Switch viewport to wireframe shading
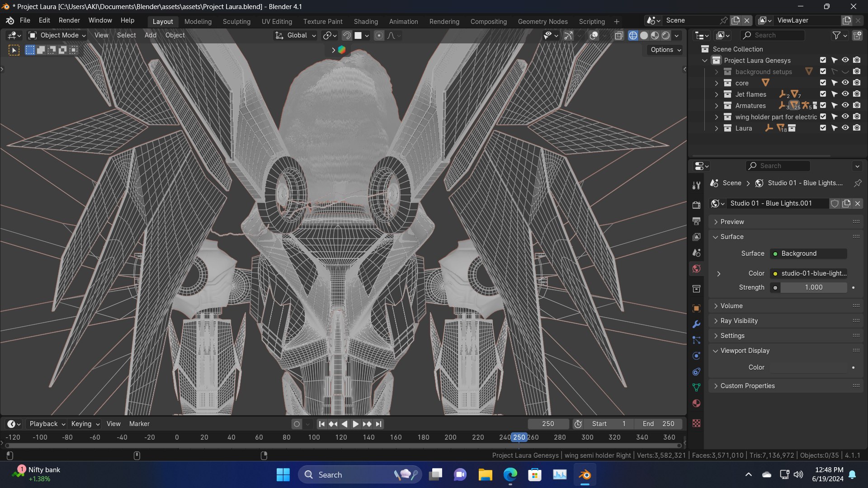The width and height of the screenshot is (868, 488). click(x=633, y=35)
